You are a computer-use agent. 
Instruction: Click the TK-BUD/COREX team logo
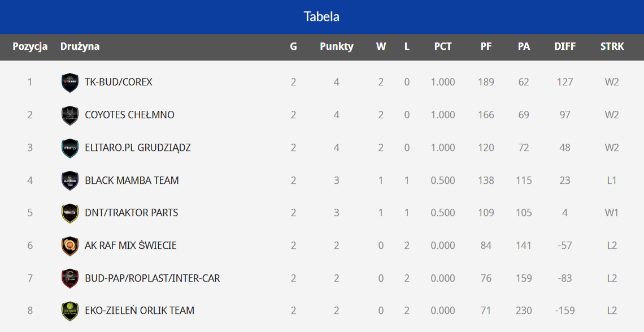click(69, 83)
